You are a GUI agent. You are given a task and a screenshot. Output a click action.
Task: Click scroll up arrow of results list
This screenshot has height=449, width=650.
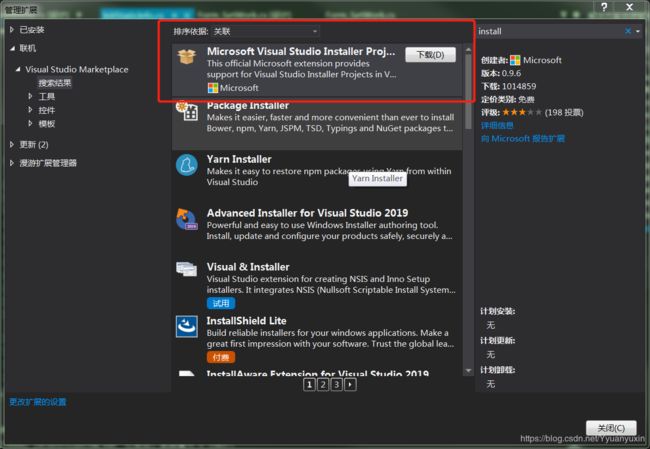point(468,50)
